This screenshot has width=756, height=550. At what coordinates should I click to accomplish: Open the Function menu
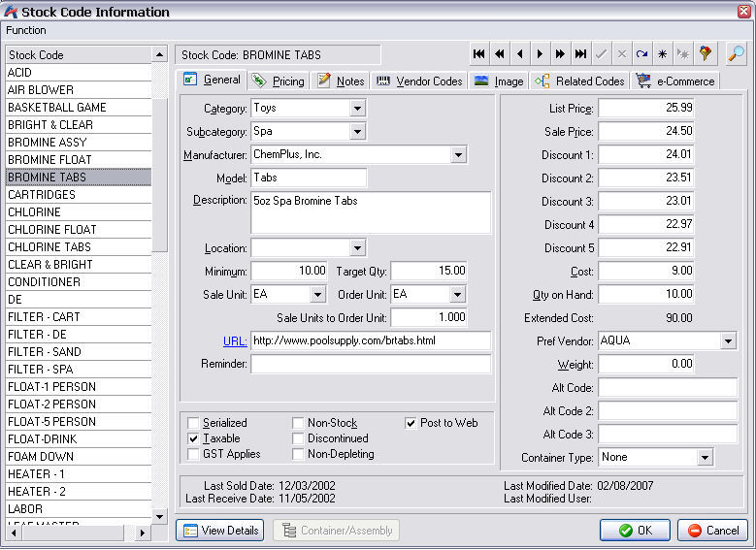[26, 30]
